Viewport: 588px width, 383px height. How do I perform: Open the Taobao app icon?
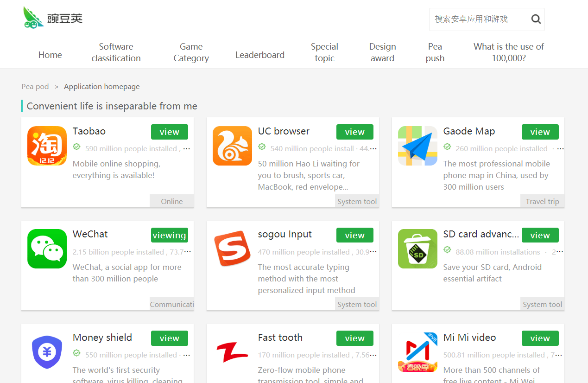coord(47,146)
